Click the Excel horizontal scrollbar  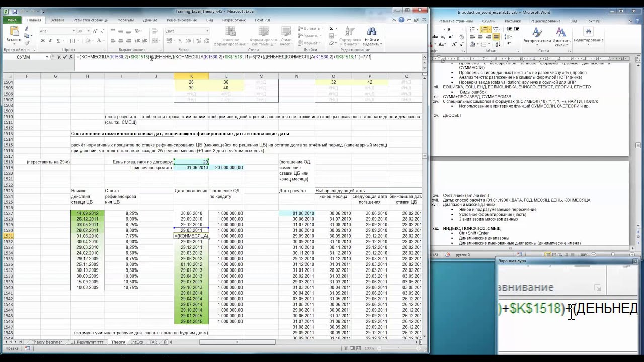237,342
